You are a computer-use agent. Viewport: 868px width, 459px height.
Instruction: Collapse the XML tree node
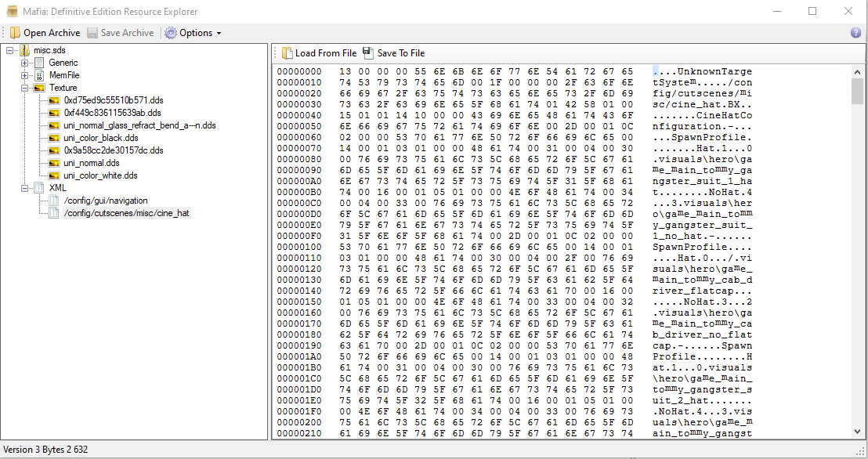click(x=24, y=188)
